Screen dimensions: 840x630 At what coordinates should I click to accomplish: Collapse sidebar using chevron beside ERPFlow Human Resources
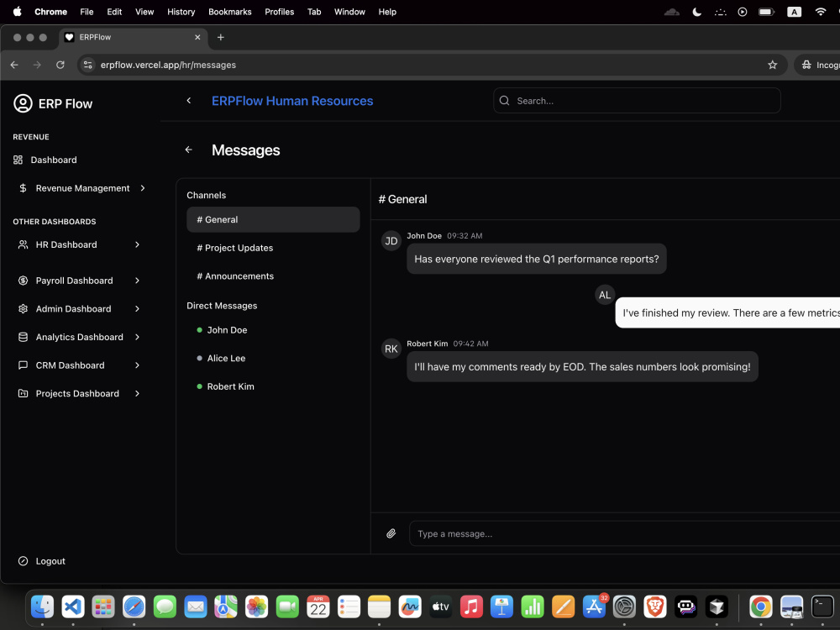click(188, 101)
